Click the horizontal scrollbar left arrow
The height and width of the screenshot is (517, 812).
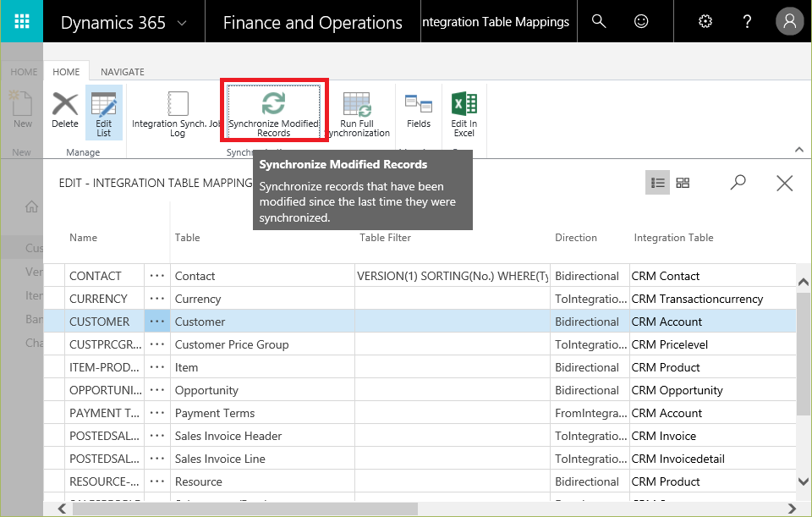[62, 509]
